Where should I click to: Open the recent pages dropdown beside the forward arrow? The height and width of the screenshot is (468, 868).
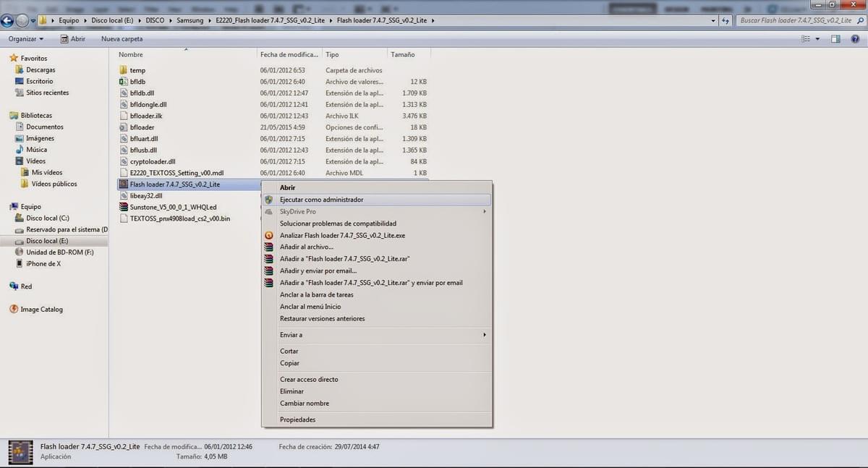[33, 21]
